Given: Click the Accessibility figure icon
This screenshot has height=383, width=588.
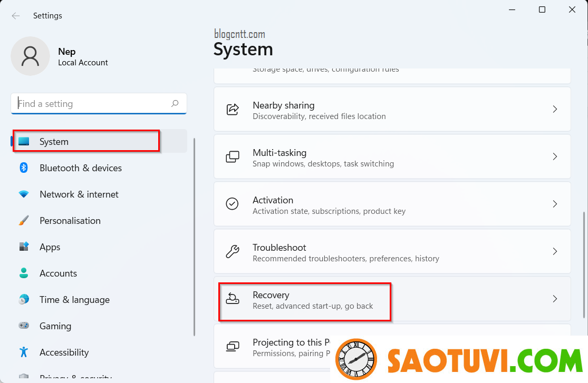Looking at the screenshot, I should pos(24,352).
